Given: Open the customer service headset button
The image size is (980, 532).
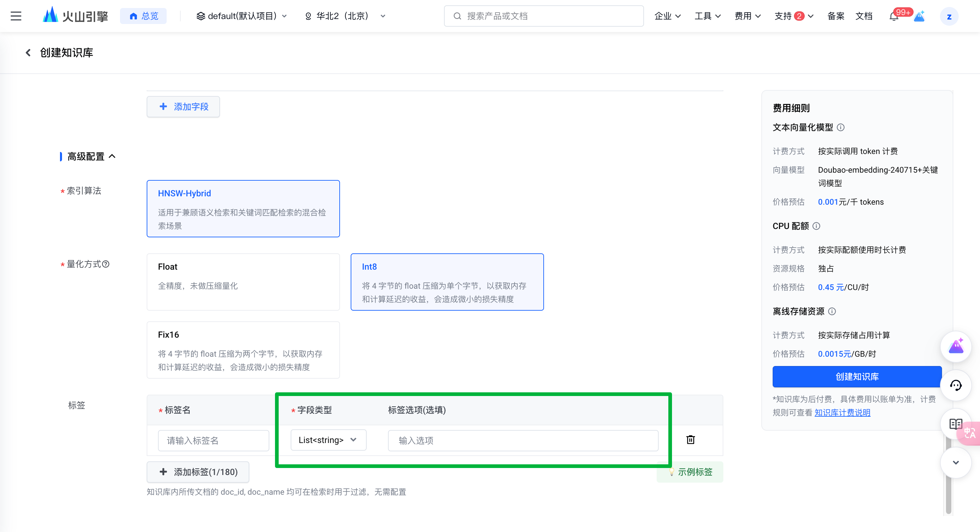Looking at the screenshot, I should [x=956, y=385].
